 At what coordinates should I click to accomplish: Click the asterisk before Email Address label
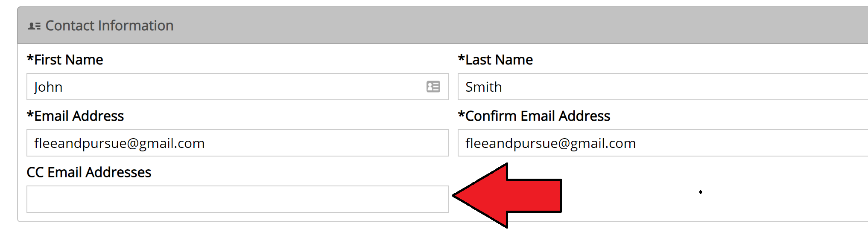[30, 114]
